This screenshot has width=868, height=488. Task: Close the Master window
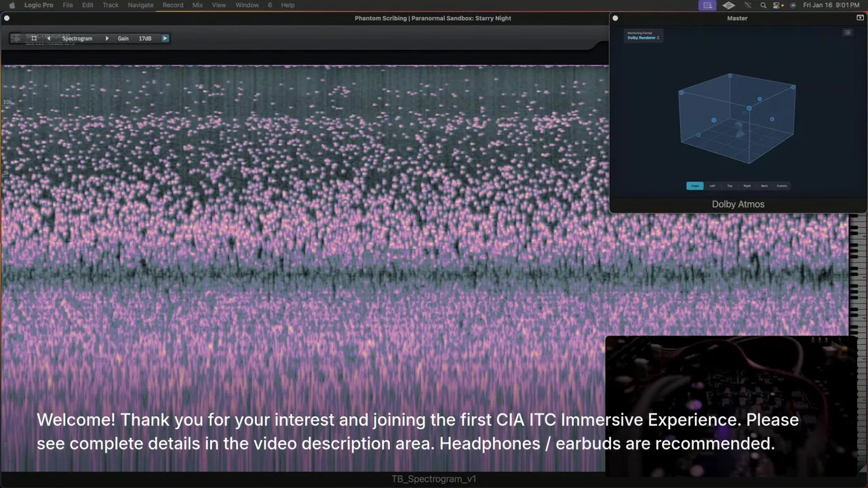[615, 18]
